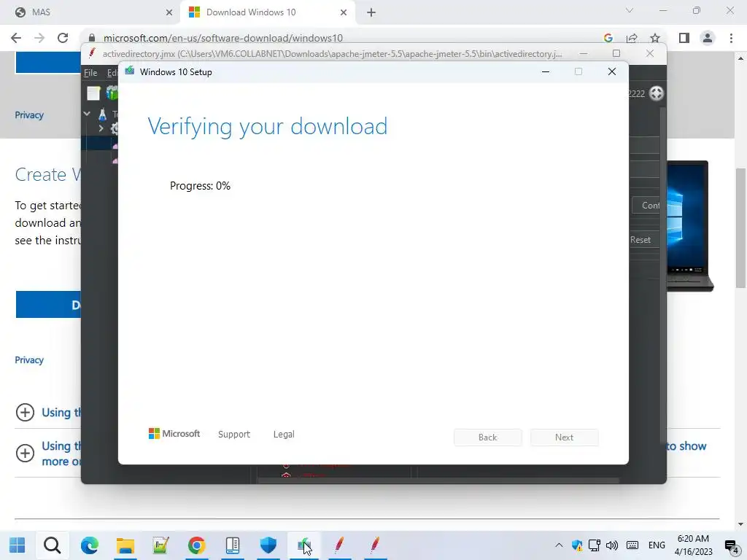Open the Windows Security shield on taskbar

[x=268, y=545]
